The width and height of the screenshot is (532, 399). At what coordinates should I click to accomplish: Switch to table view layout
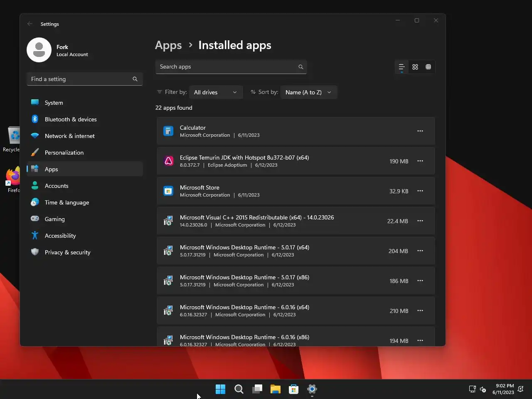(429, 67)
